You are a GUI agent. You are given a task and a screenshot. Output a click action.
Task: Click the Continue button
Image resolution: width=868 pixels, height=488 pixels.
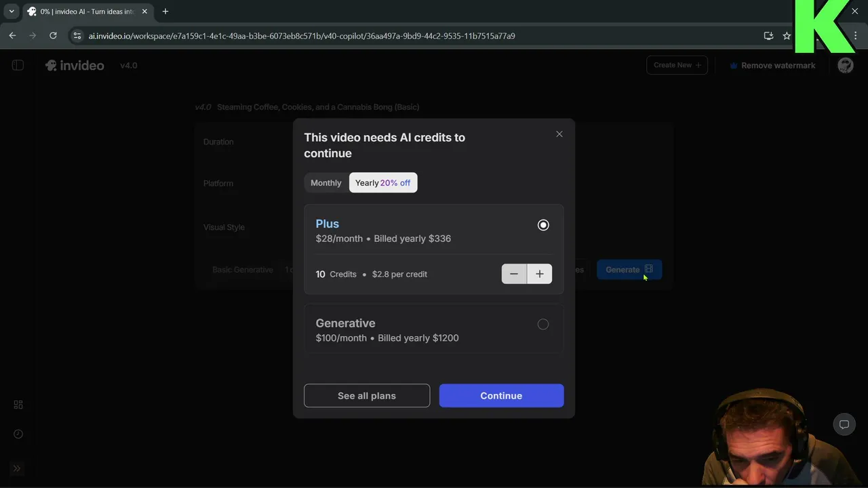501,396
